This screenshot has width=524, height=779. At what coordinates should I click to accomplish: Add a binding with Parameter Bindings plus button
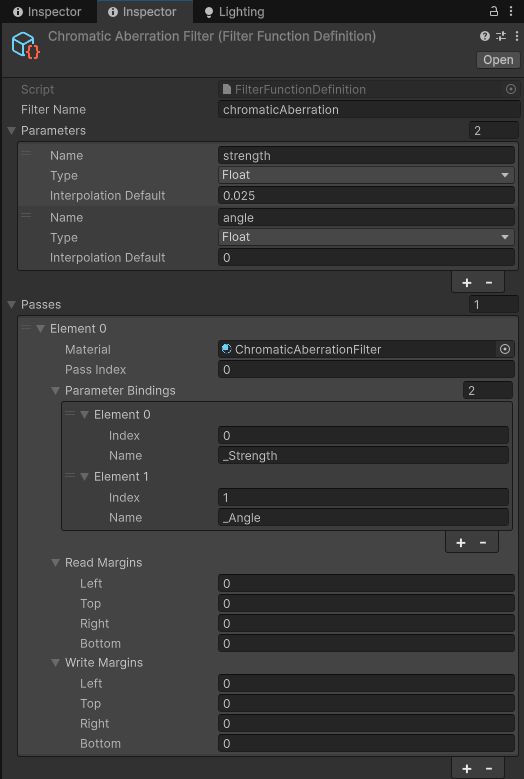460,543
